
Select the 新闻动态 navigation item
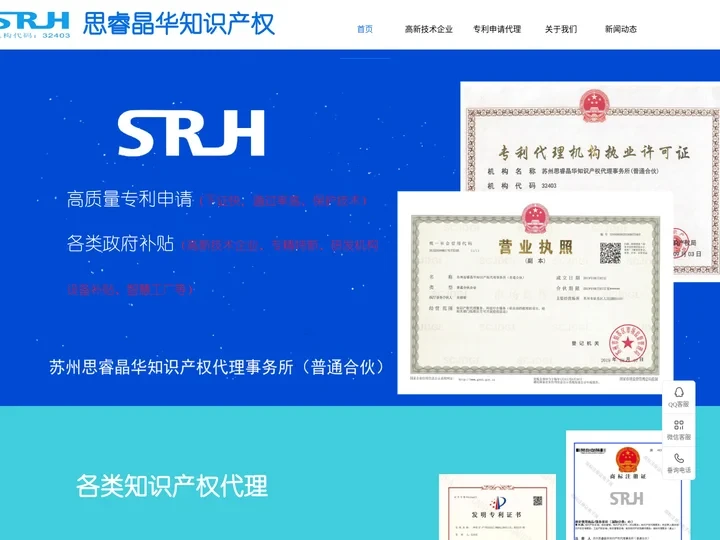click(x=621, y=29)
